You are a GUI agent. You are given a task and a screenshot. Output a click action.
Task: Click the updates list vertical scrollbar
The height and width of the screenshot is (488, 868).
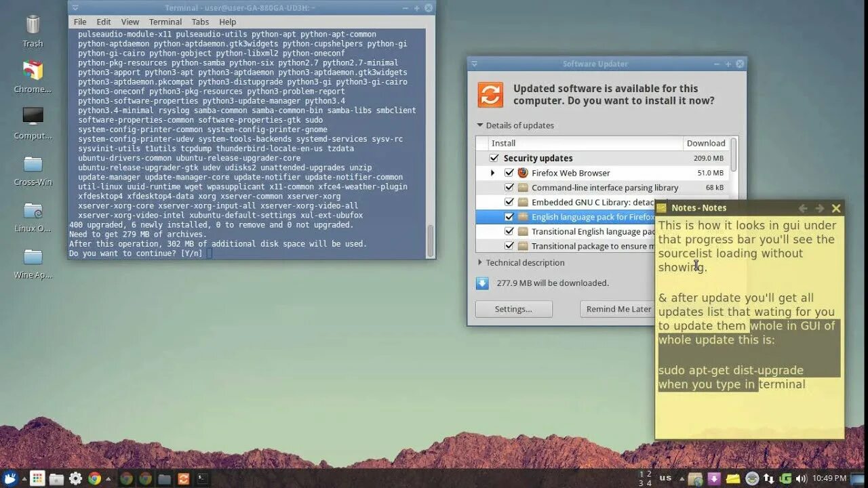tap(733, 155)
